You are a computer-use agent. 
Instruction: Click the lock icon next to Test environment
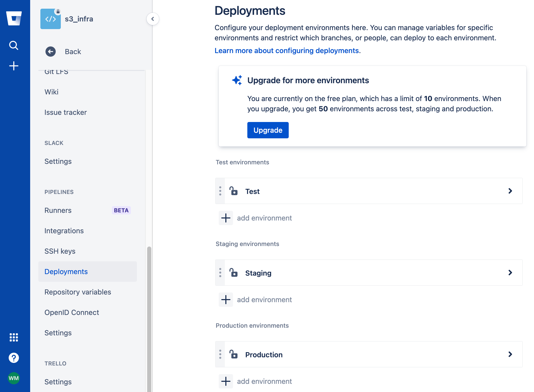(233, 191)
